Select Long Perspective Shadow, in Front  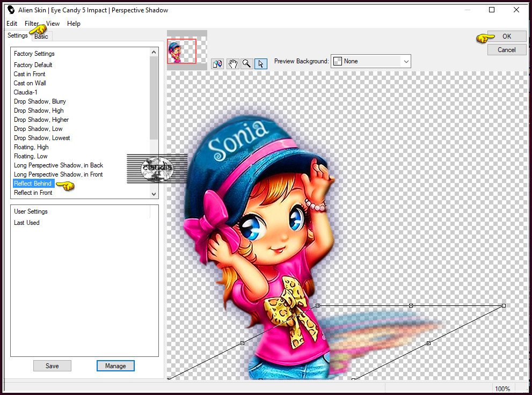[x=59, y=174]
